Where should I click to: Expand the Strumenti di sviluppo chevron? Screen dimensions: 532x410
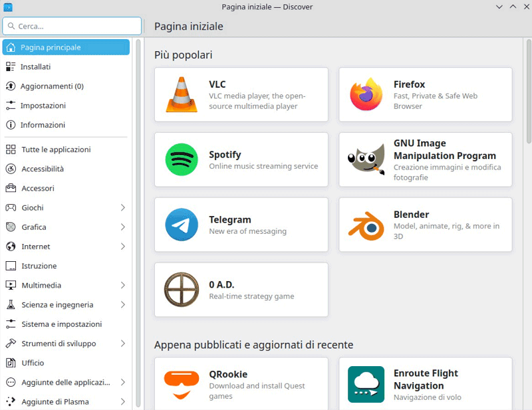(x=123, y=344)
